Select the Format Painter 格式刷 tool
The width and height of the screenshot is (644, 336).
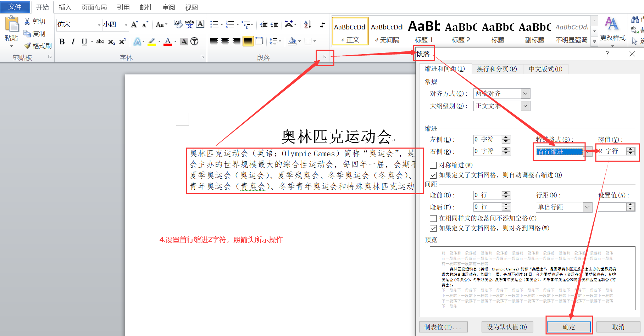point(38,46)
